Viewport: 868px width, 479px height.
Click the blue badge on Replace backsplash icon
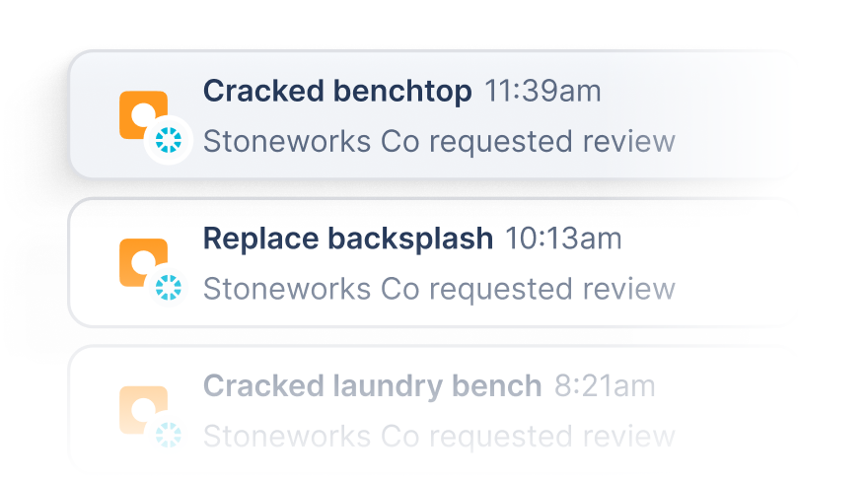click(169, 289)
